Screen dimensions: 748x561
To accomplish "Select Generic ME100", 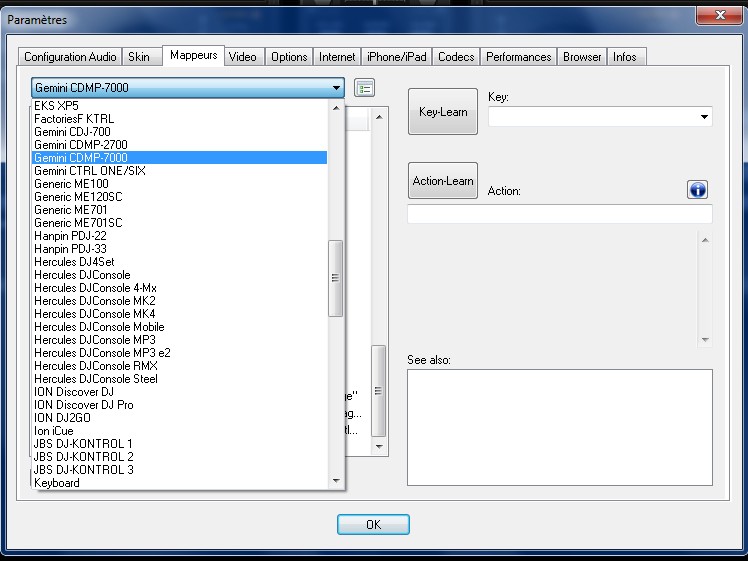I will 179,184.
